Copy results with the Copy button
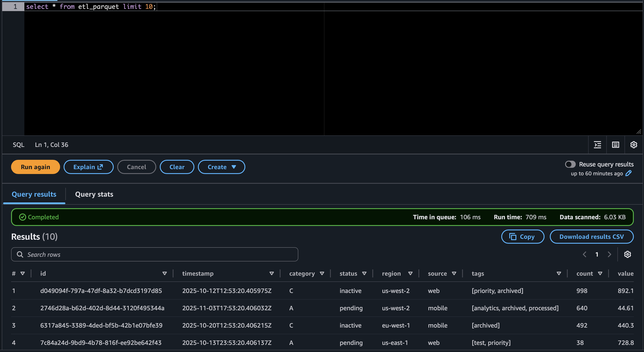The width and height of the screenshot is (644, 352). click(x=523, y=237)
